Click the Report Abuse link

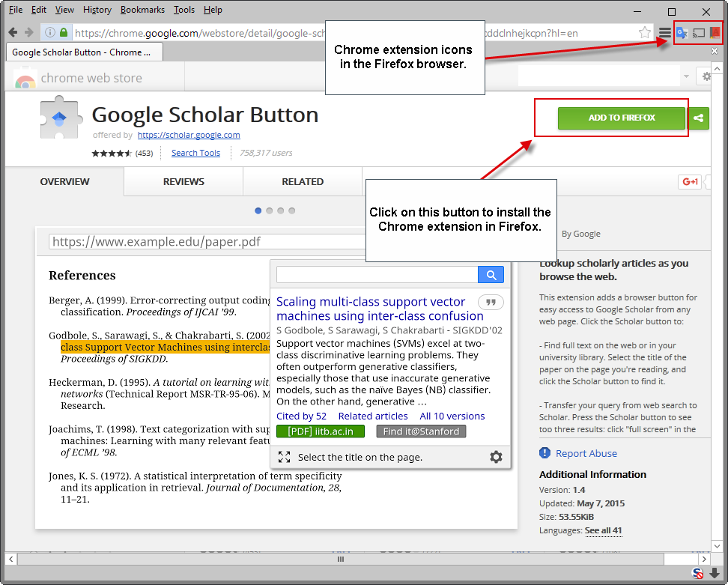coord(586,453)
